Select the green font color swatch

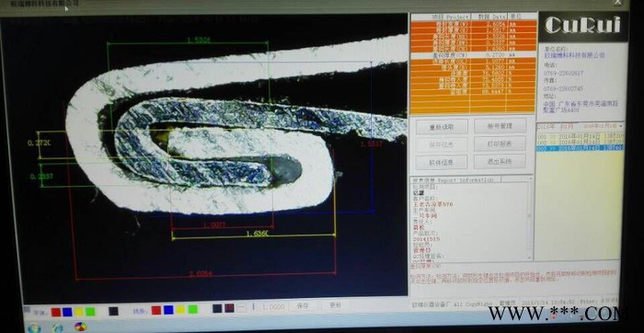tap(90, 312)
